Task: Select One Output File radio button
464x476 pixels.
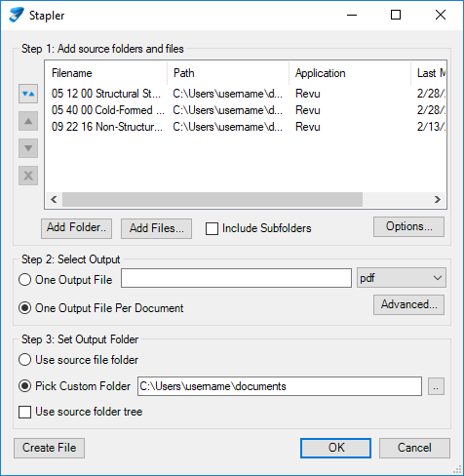Action: (x=25, y=280)
